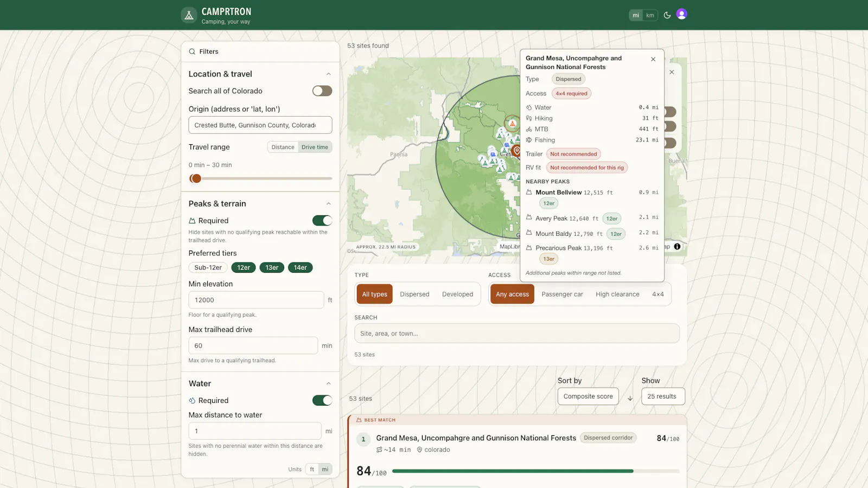This screenshot has width=868, height=488.
Task: Select the 4×4 access filter
Action: [x=658, y=294]
